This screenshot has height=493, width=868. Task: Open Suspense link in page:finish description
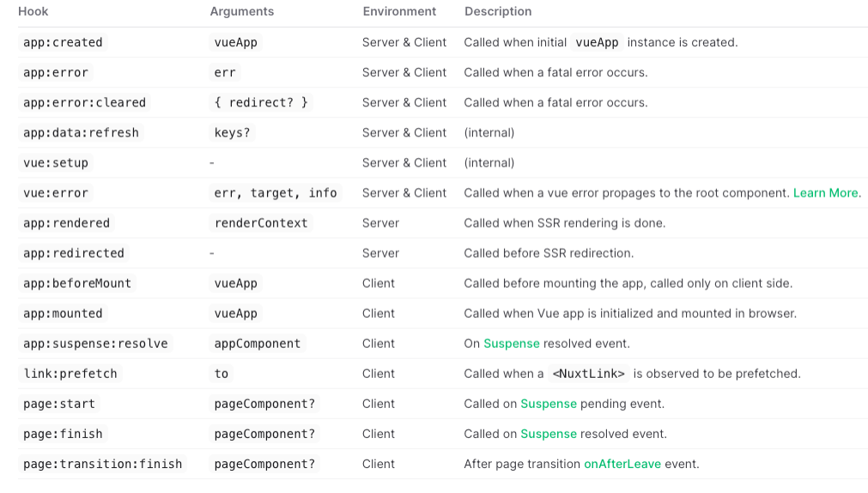(x=549, y=434)
